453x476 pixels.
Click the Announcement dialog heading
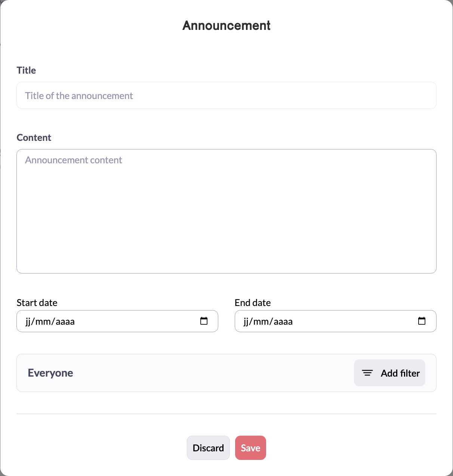click(226, 25)
